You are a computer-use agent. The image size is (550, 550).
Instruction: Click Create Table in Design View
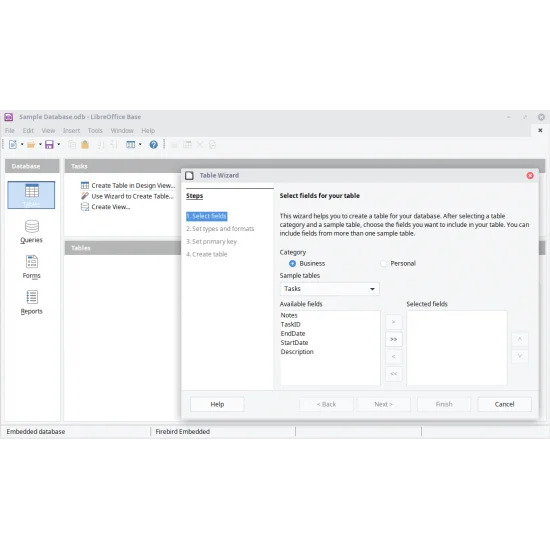pyautogui.click(x=128, y=185)
